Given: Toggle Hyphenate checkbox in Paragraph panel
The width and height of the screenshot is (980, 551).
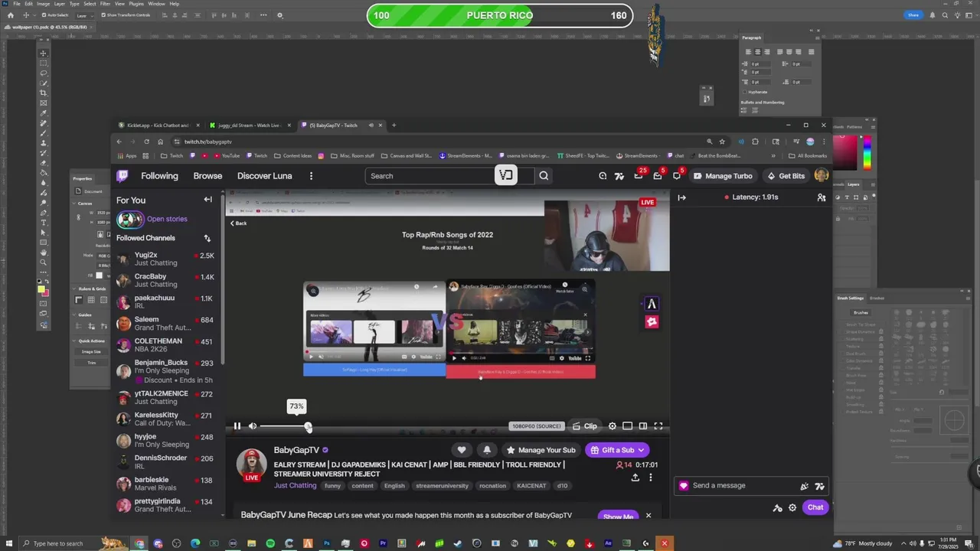Looking at the screenshot, I should click(x=743, y=92).
